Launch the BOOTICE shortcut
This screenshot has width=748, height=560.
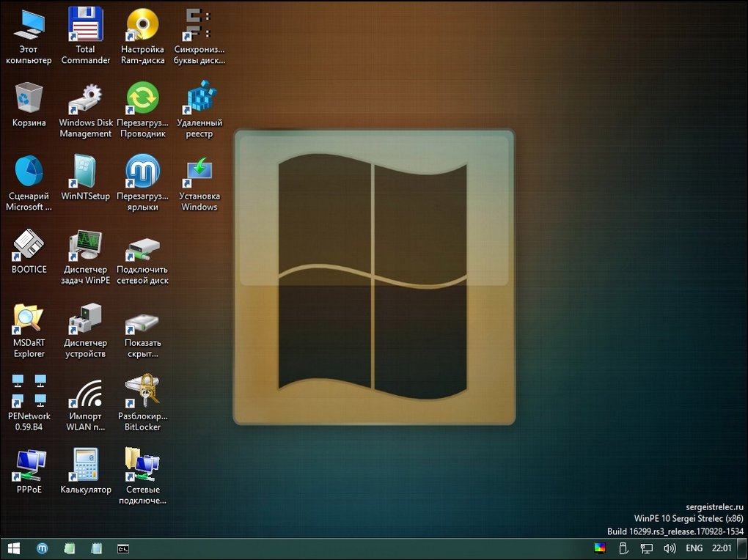[x=29, y=251]
